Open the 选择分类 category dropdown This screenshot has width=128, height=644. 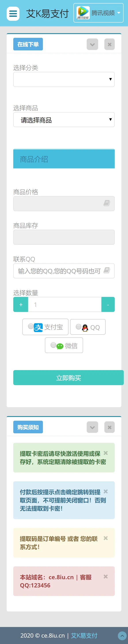coord(64,79)
